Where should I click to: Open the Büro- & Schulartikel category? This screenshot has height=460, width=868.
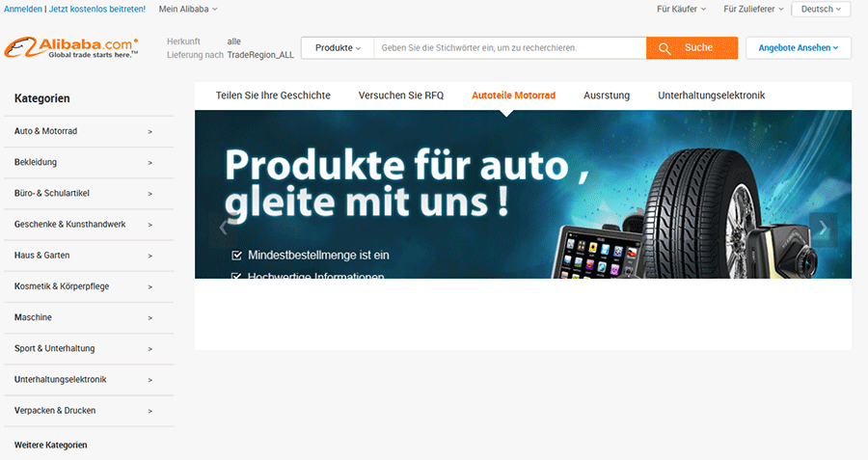51,193
